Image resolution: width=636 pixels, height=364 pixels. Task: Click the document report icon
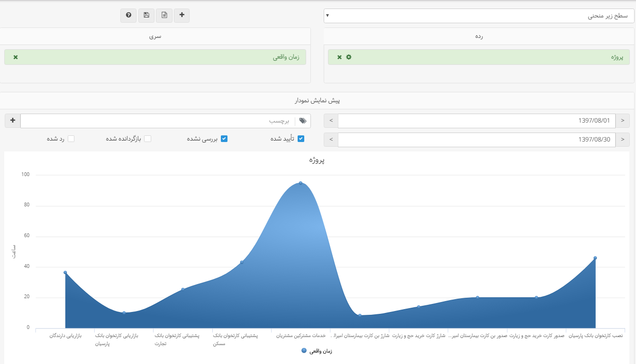(164, 15)
